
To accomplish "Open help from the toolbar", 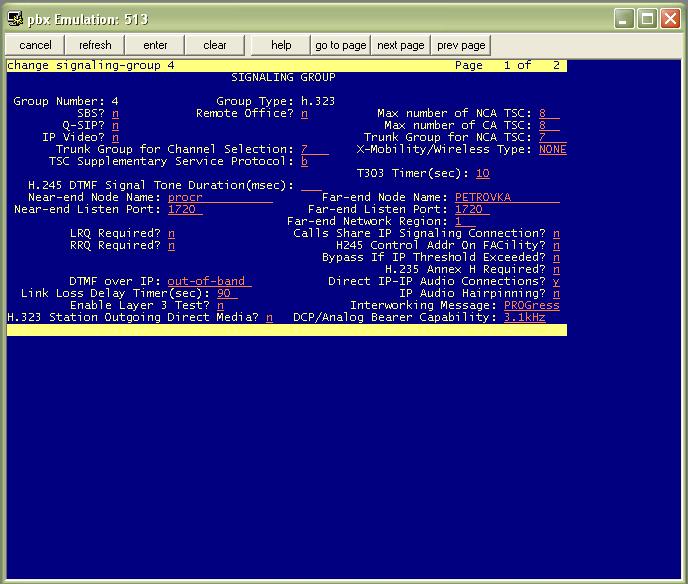I will (x=281, y=45).
